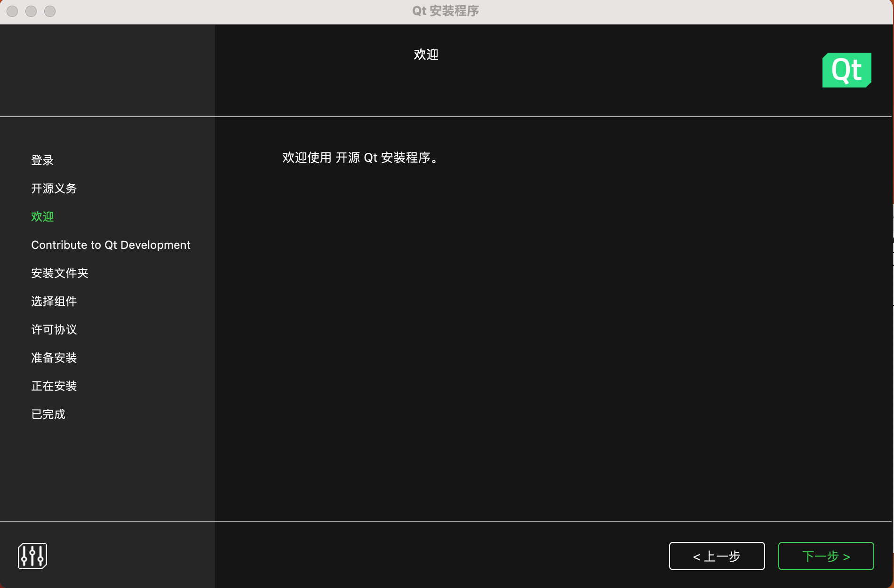Go to next step with 下一步 button
This screenshot has width=894, height=588.
point(826,556)
